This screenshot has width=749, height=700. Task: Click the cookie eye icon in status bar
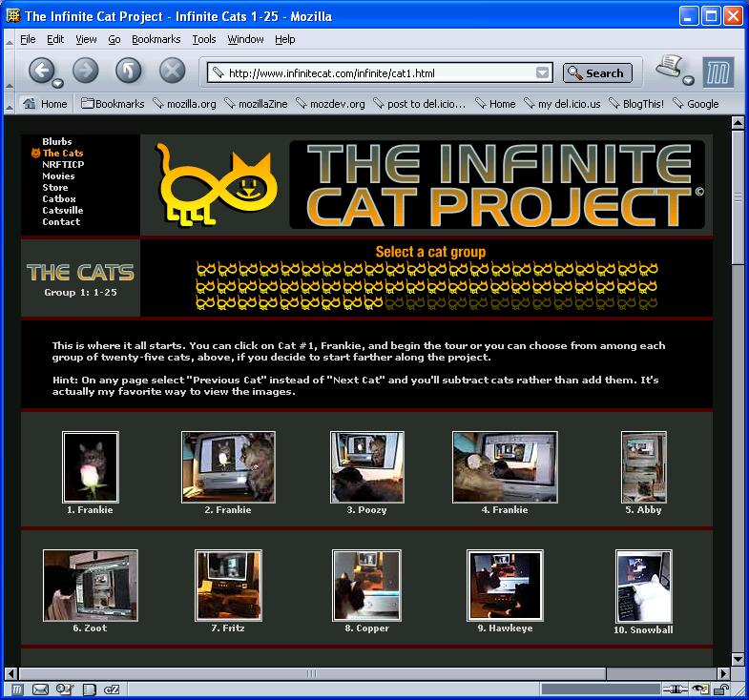coord(700,689)
